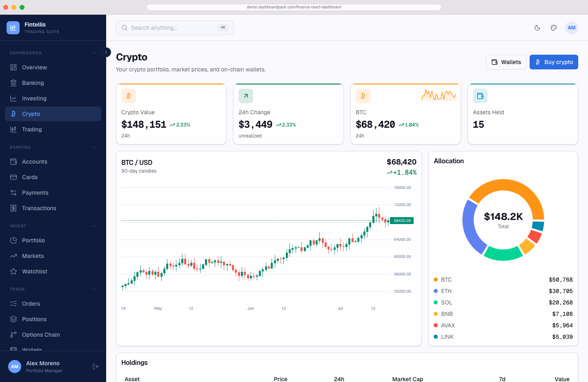Click the $3,449 24h Change figure

click(255, 124)
